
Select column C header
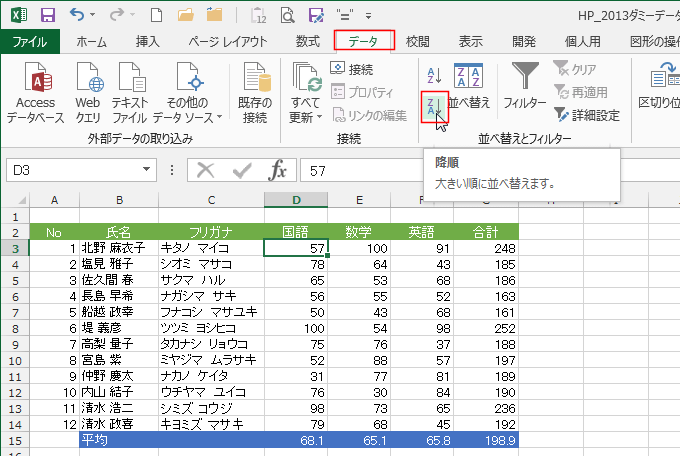[210, 200]
